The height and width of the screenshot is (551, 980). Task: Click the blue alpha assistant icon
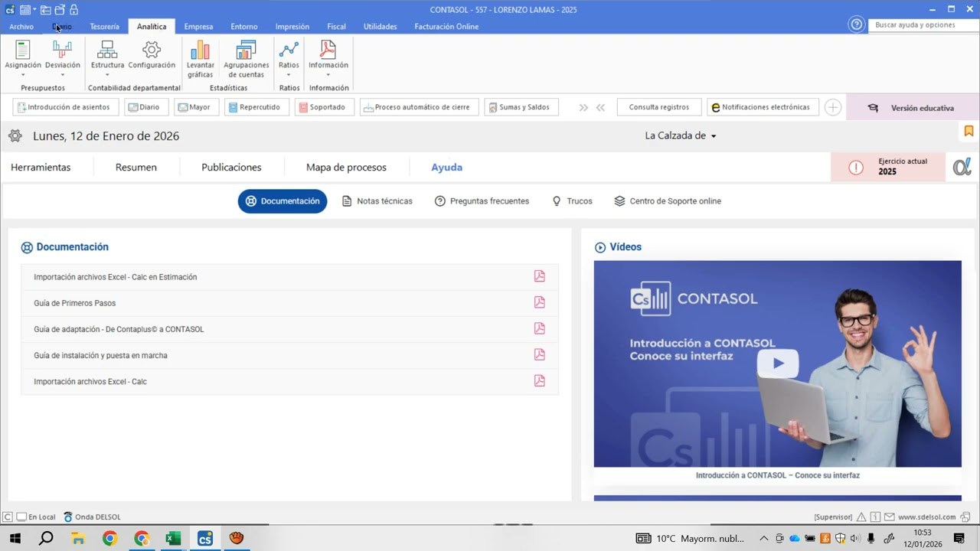click(x=962, y=167)
